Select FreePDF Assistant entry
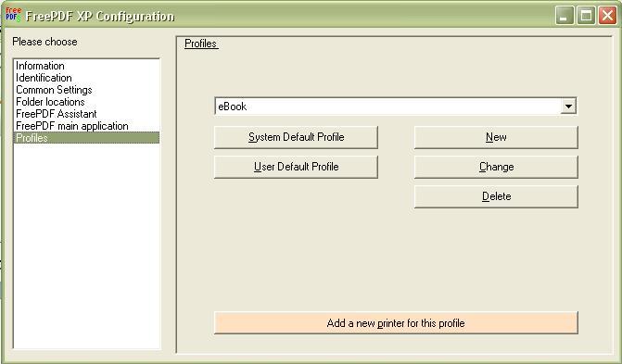This screenshot has width=622, height=364. (x=86, y=114)
